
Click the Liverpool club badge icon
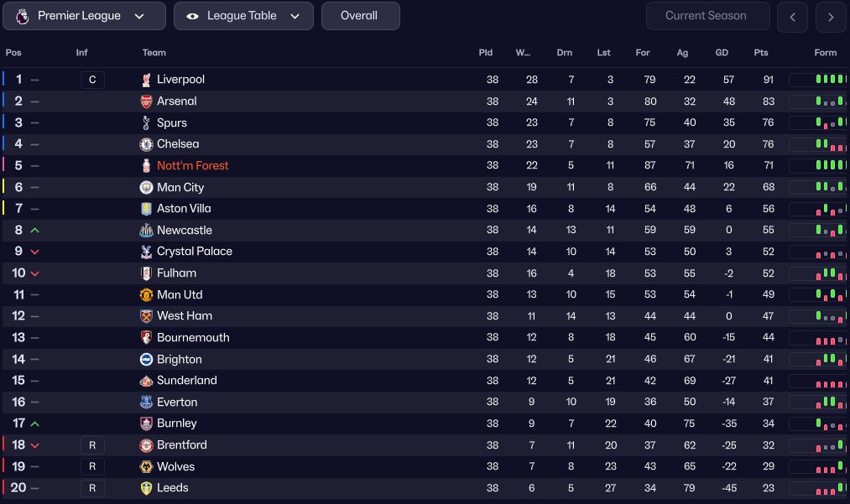tap(147, 80)
